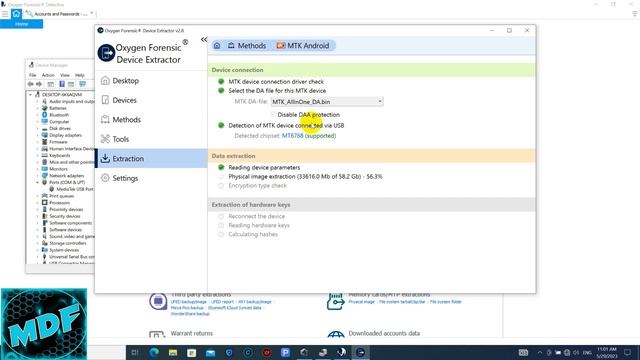
Task: Expand Disk drives node in Device Manager
Action: tap(38, 129)
